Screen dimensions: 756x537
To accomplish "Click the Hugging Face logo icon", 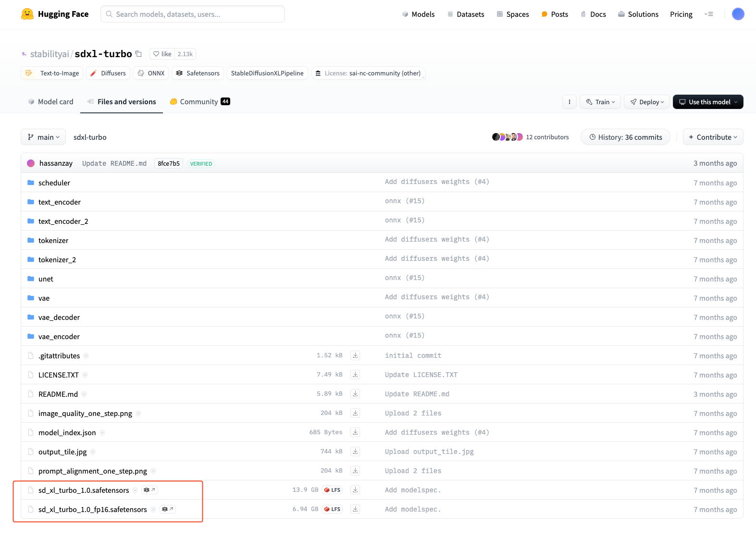I will pyautogui.click(x=27, y=14).
